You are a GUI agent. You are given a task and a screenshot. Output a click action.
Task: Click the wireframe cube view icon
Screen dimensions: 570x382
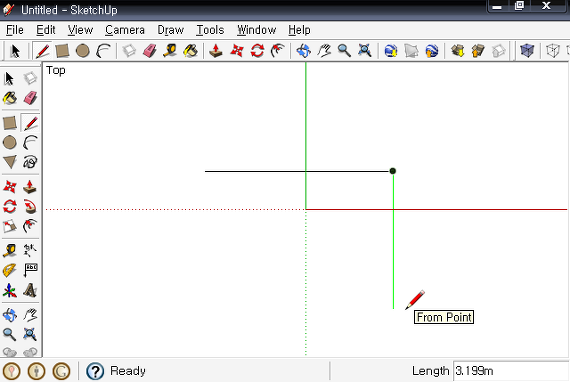(553, 51)
